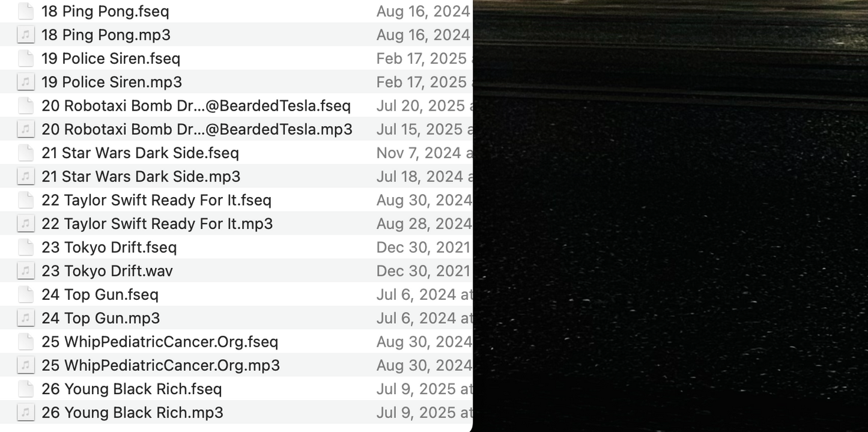Click the 25 WhipPediatricCancer.Org.fseq file icon
This screenshot has height=432, width=868.
25,342
